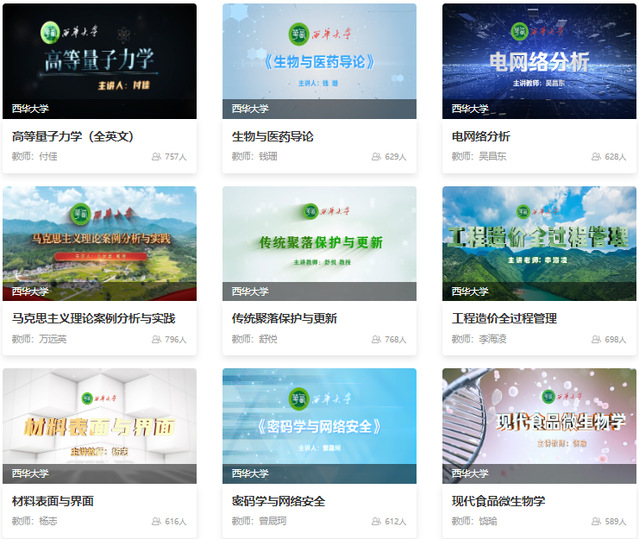The height and width of the screenshot is (539, 639).
Task: Click the 西华大学 label on 传统聚落保护与更新 cover
Action: 250,292
